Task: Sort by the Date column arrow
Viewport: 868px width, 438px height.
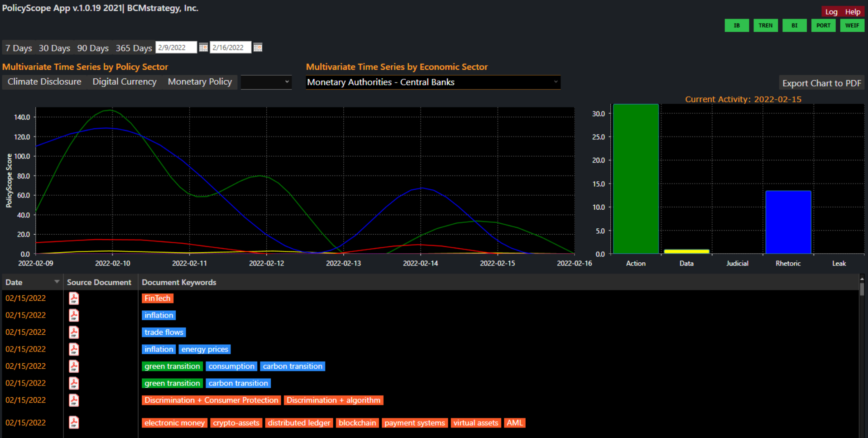Action: click(x=57, y=282)
